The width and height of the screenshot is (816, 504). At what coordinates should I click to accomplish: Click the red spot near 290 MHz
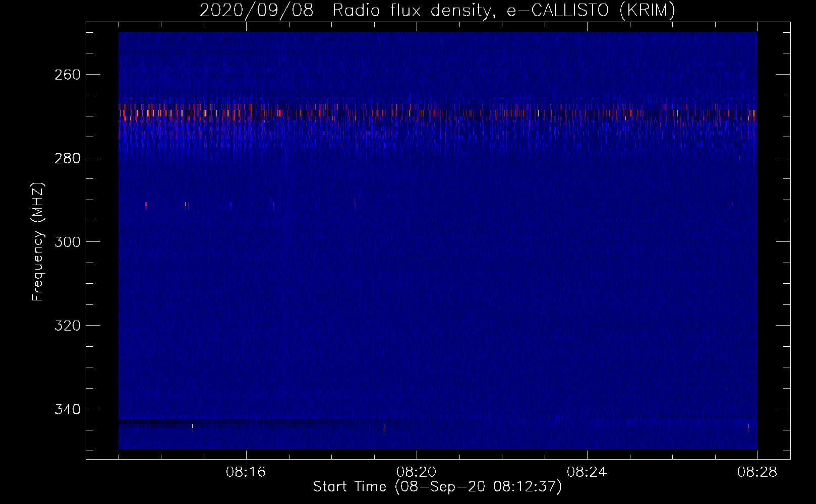pyautogui.click(x=146, y=205)
